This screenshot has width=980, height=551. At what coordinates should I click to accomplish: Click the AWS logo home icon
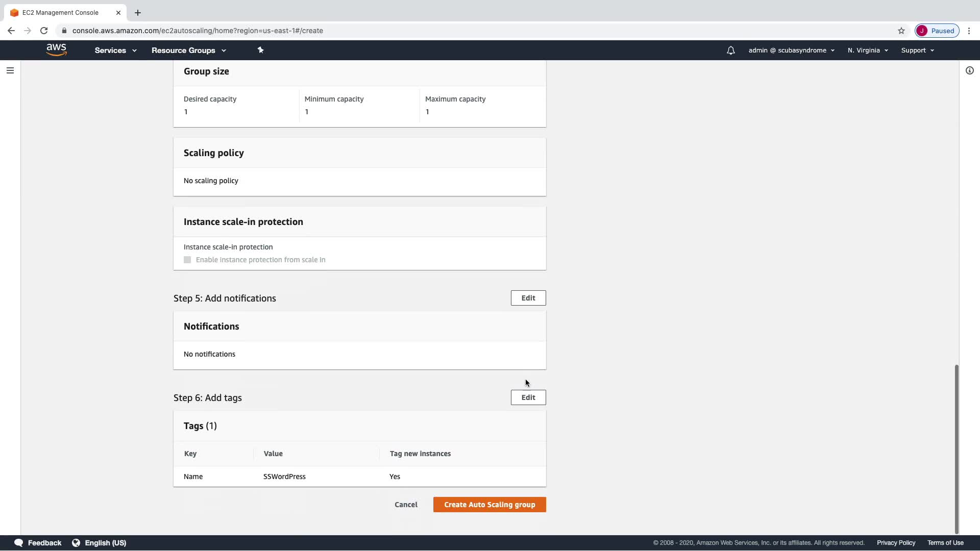click(56, 49)
